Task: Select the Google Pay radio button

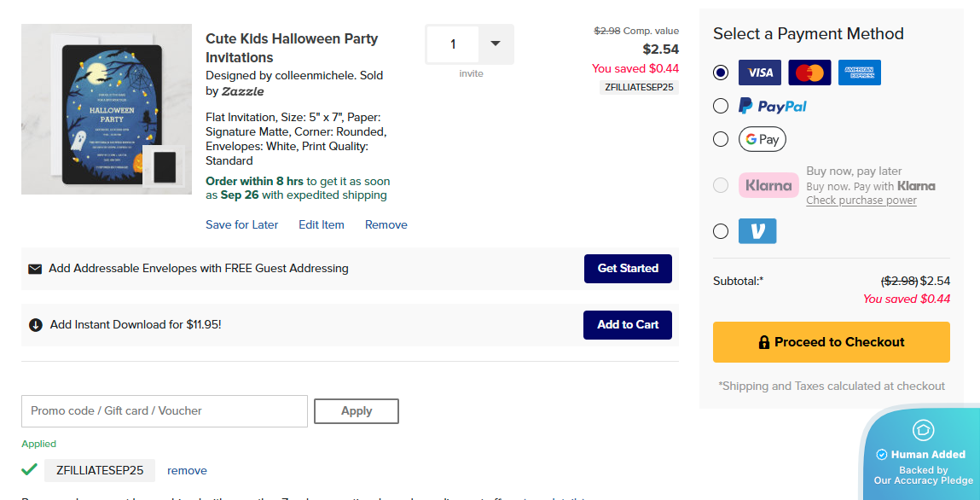Action: (x=720, y=138)
